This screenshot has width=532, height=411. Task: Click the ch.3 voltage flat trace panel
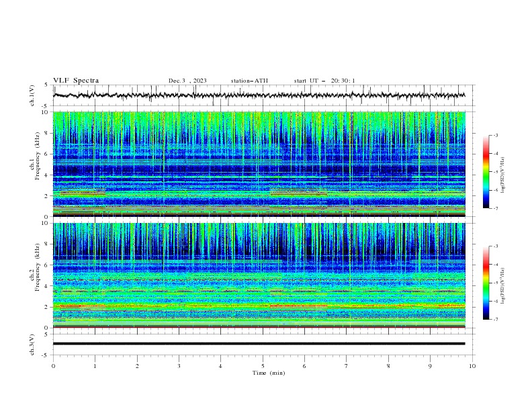(264, 345)
